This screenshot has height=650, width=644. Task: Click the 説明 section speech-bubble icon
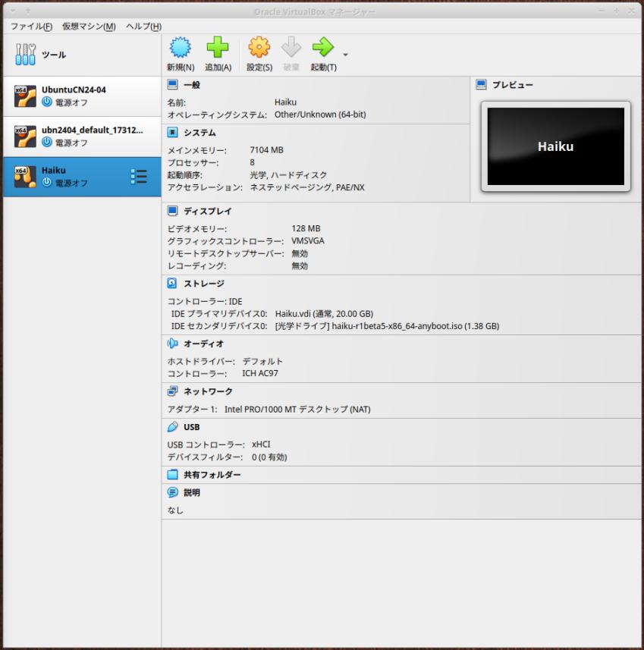coord(172,492)
